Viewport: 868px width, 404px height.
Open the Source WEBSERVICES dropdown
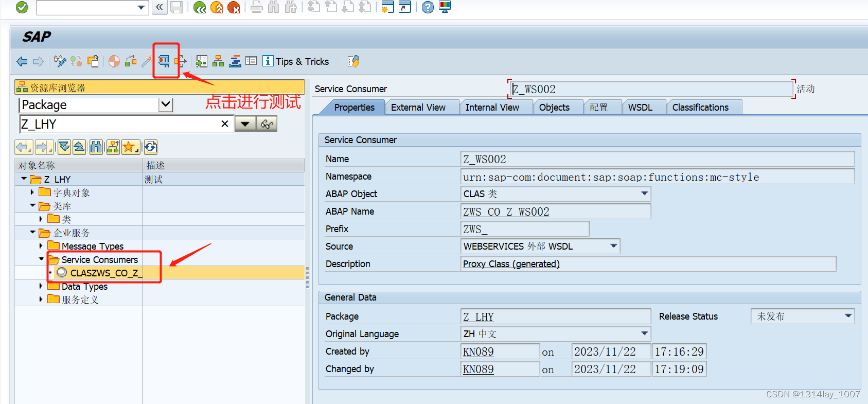[x=613, y=246]
